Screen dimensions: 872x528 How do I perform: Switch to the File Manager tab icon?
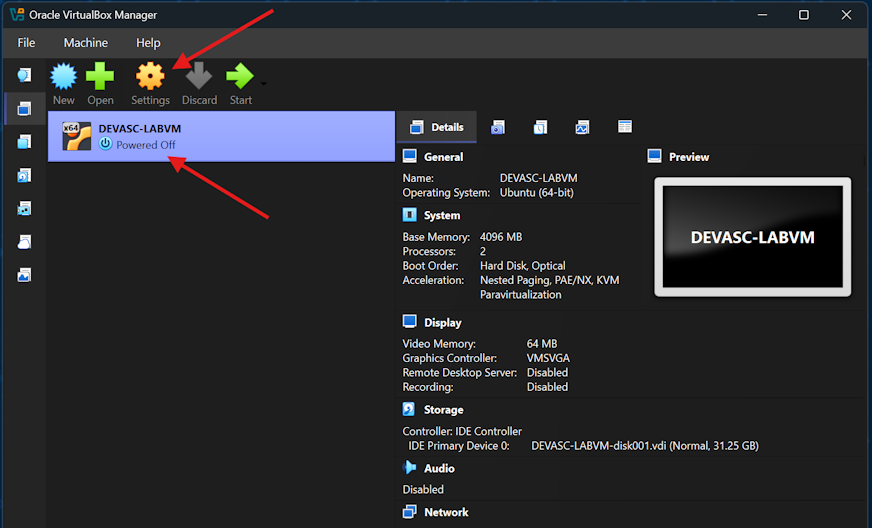point(625,127)
